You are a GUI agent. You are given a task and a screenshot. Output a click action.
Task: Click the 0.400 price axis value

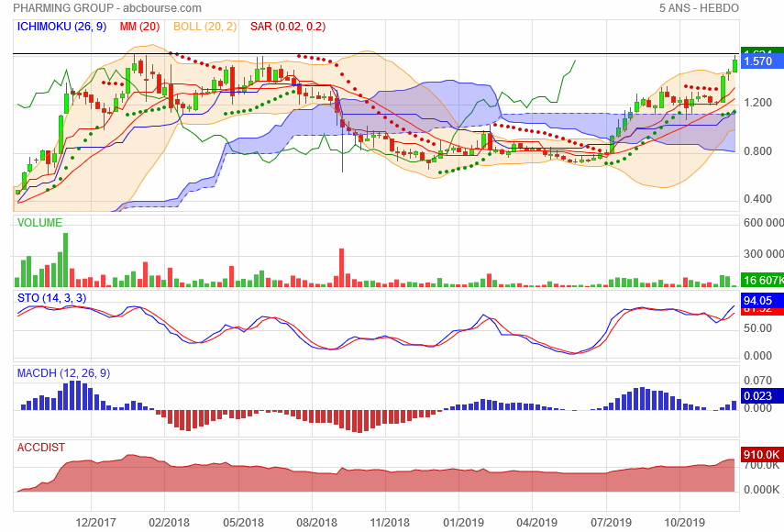tap(757, 199)
